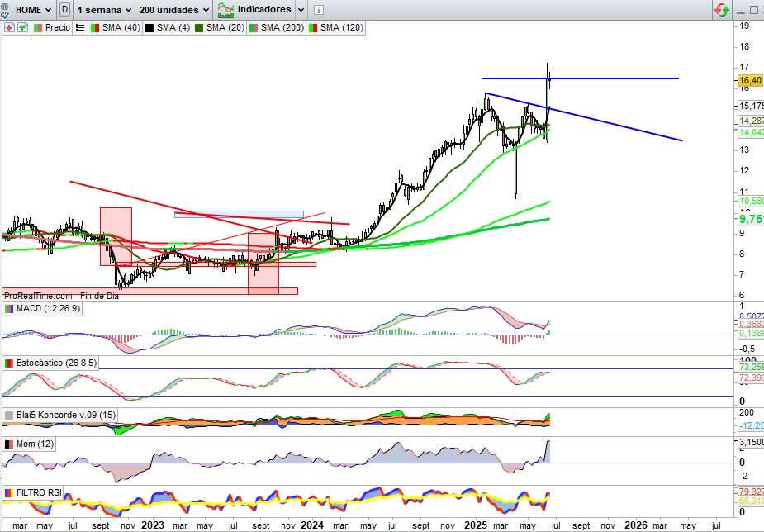
Task: Click the 14,28 SMA value label
Action: click(751, 121)
